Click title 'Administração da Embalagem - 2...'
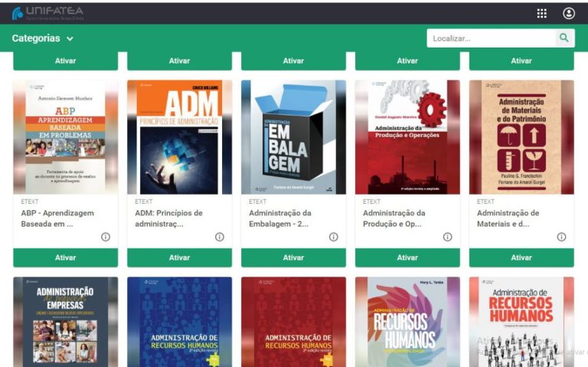588x367 pixels. pyautogui.click(x=280, y=218)
